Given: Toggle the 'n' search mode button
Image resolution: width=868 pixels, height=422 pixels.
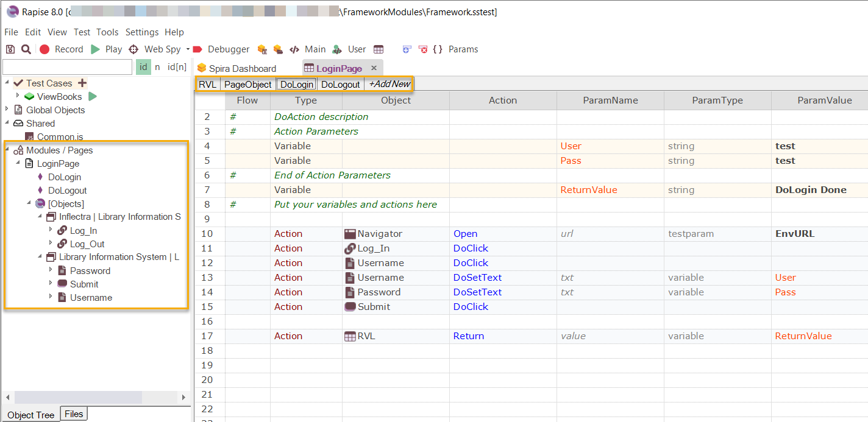Looking at the screenshot, I should pos(157,67).
